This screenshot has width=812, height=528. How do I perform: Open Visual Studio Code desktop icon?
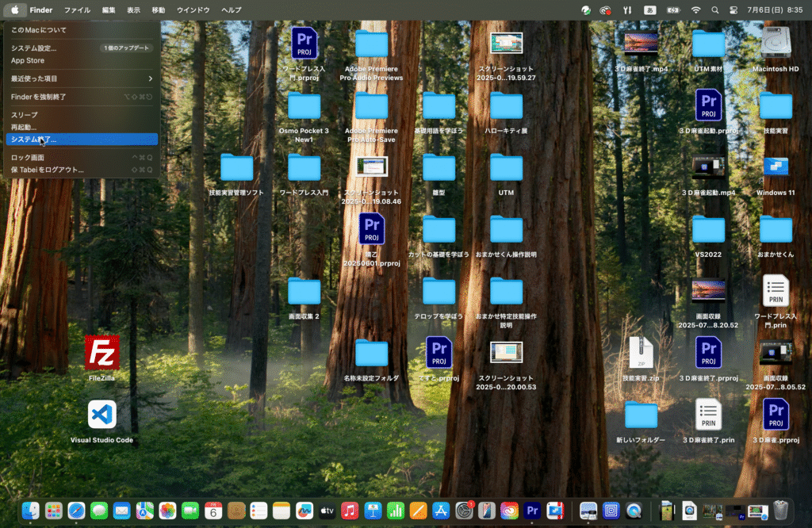pos(101,415)
